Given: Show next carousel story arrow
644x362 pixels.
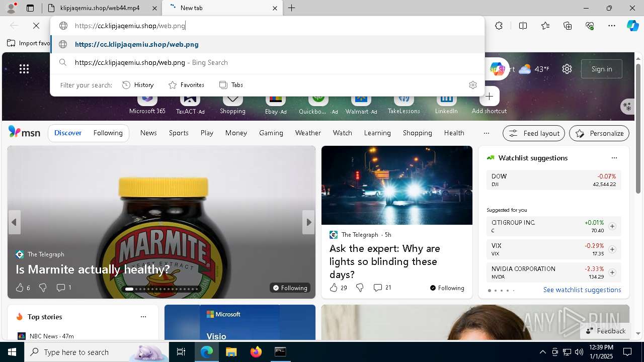Looking at the screenshot, I should click(x=308, y=222).
